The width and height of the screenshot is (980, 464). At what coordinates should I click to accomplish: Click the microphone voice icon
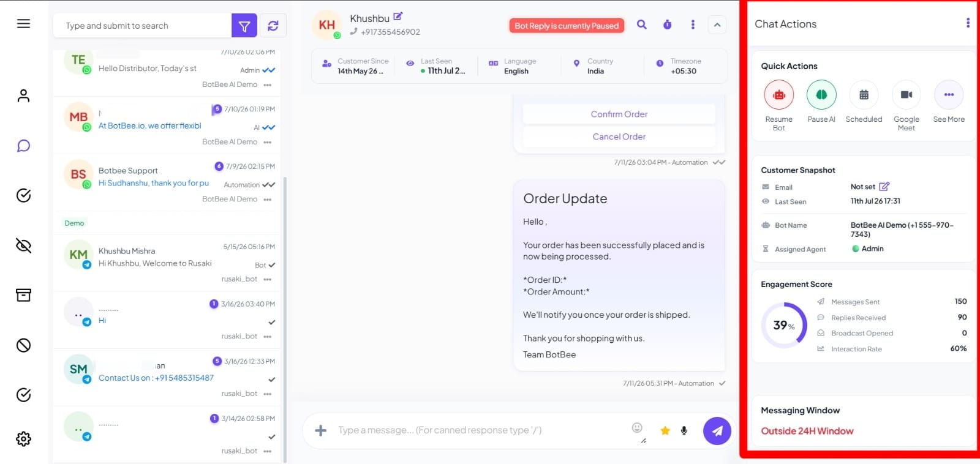tap(684, 431)
